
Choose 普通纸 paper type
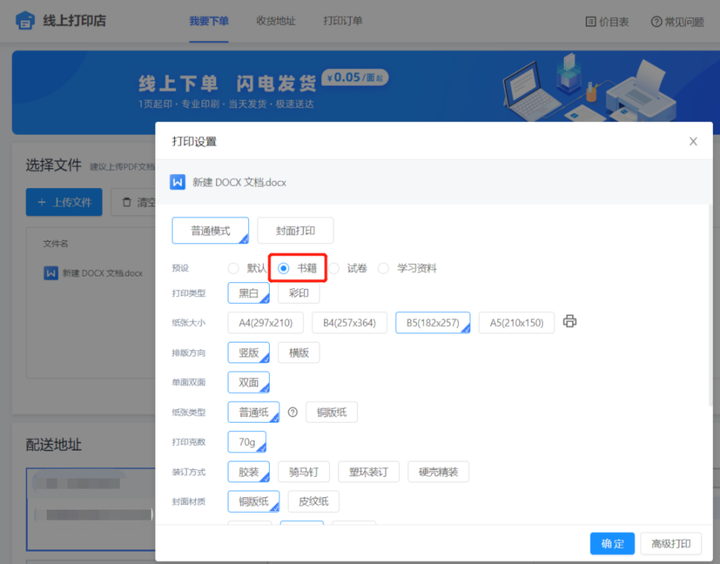coord(253,412)
